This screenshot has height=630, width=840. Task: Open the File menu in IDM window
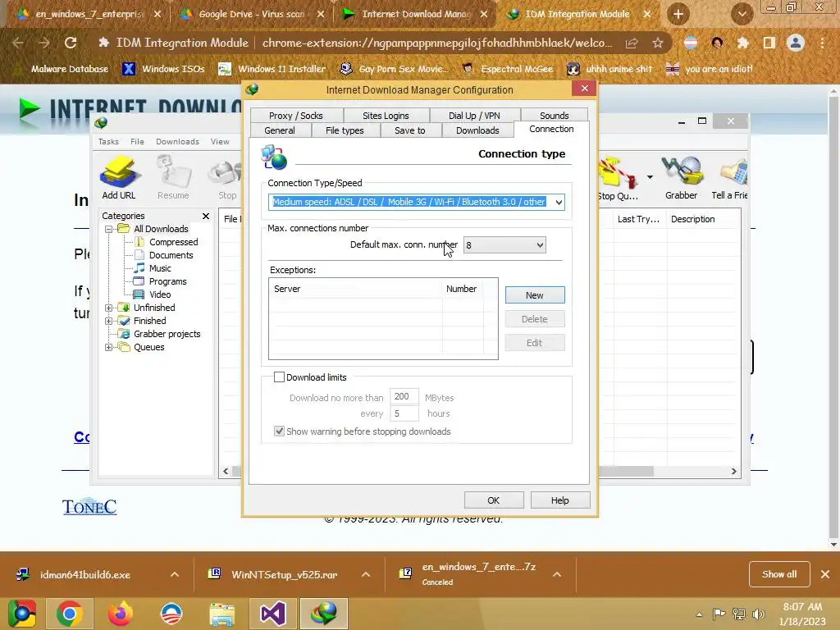137,141
